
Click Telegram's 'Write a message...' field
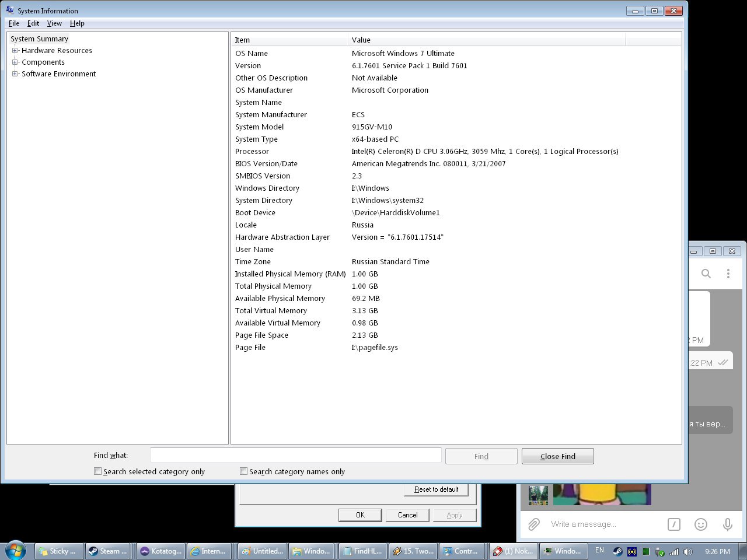point(605,524)
